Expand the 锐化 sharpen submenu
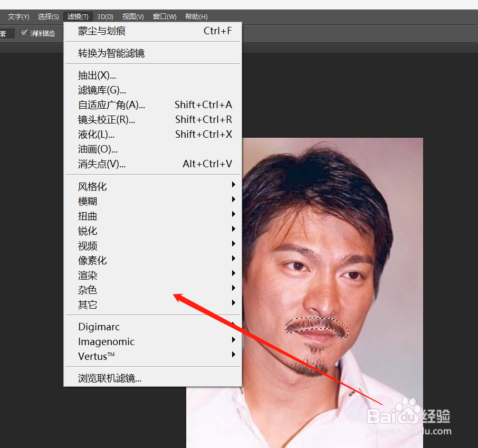 [152, 231]
